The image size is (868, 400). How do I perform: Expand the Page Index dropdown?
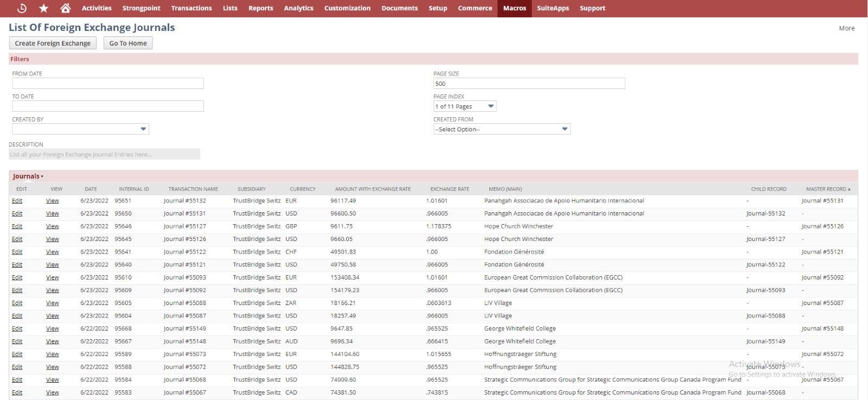[x=464, y=106]
